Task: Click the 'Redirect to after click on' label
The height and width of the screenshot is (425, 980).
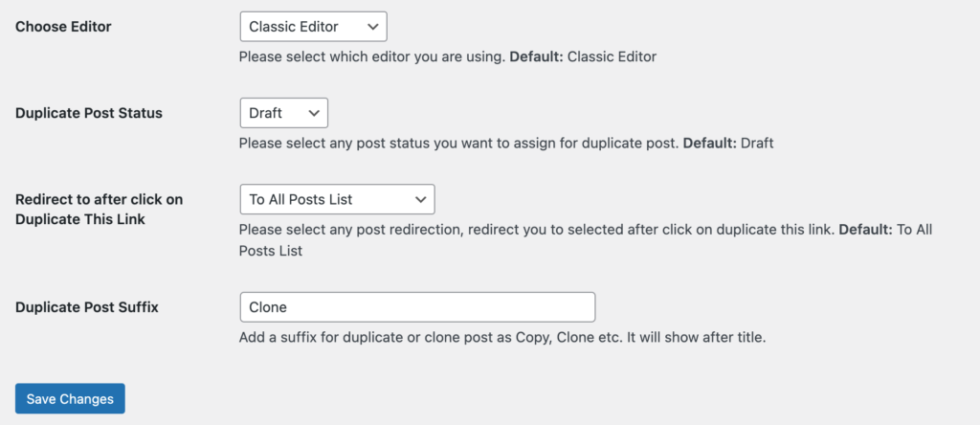Action: pyautogui.click(x=99, y=199)
